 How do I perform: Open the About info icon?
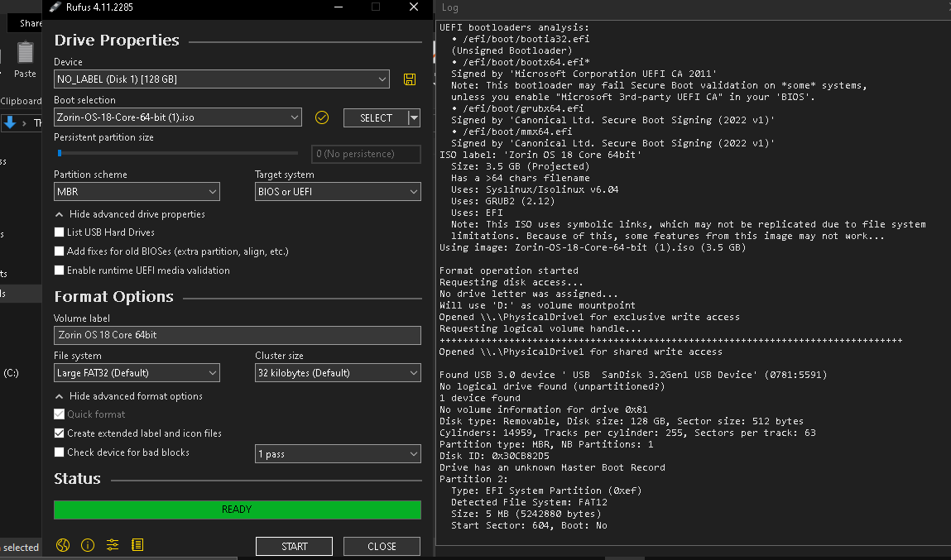(x=88, y=545)
